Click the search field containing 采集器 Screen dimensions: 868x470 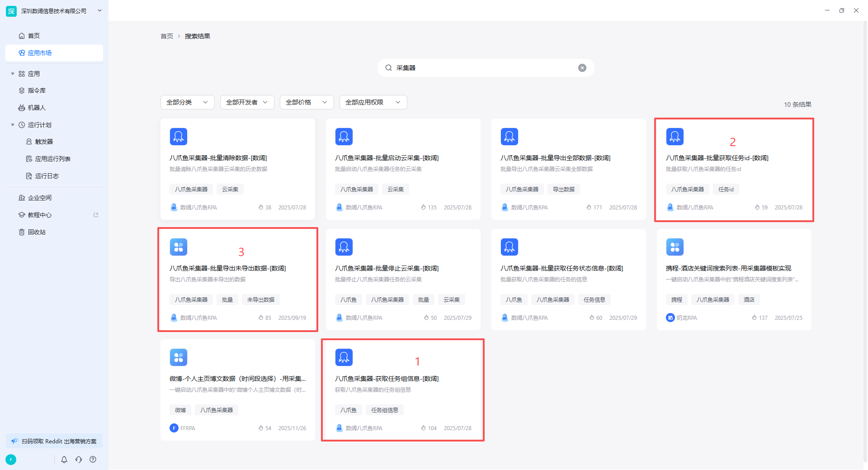[x=486, y=68]
